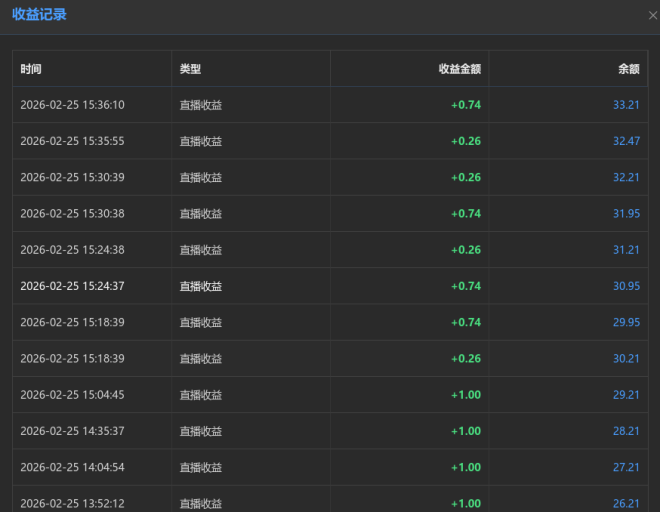Click the 33.21 balance value

pyautogui.click(x=626, y=105)
